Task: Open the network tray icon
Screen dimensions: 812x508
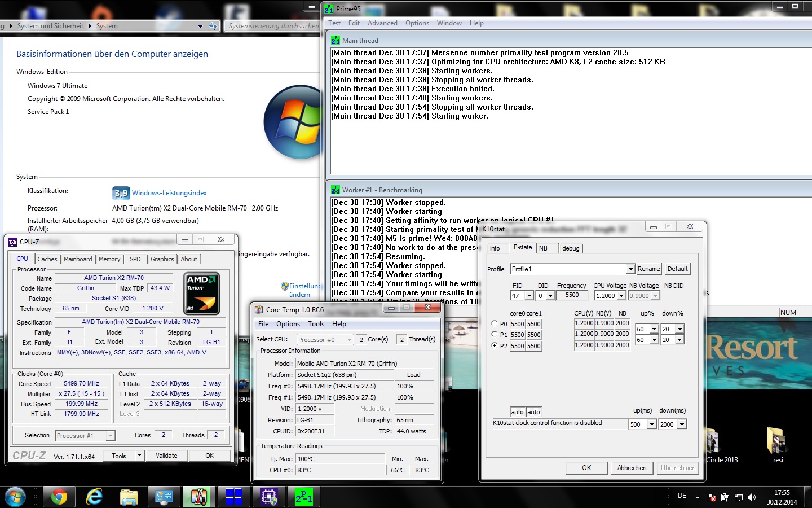Action: click(738, 497)
